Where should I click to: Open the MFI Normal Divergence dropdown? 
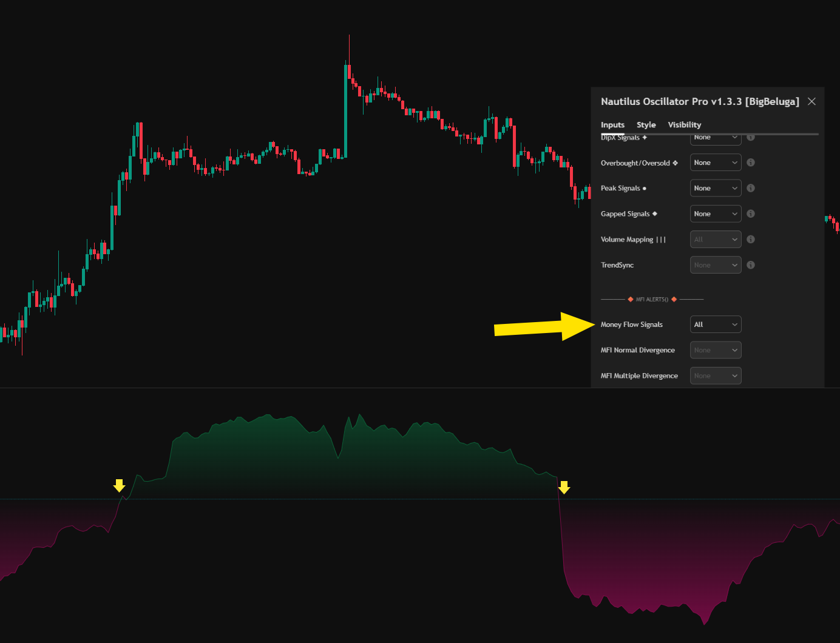pyautogui.click(x=716, y=350)
